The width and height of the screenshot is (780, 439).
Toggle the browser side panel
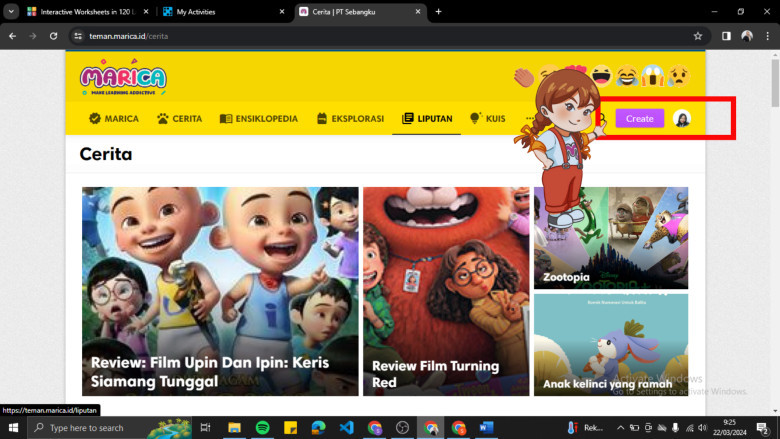[726, 36]
